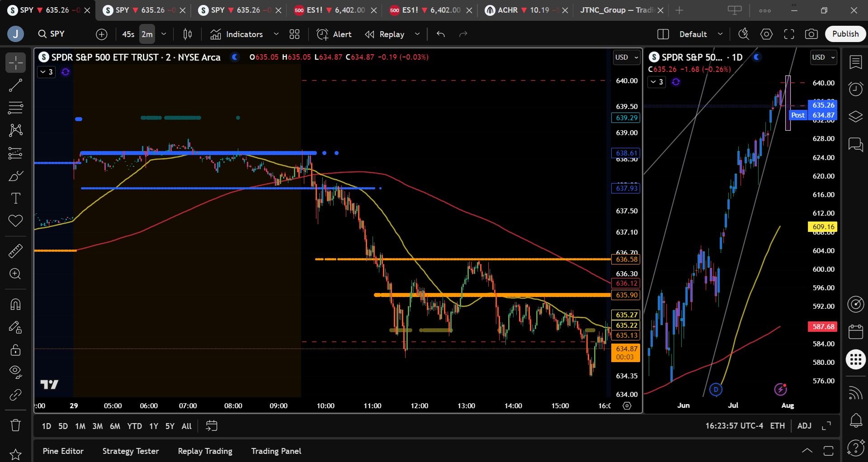Open the Pine Editor tab
The image size is (868, 462).
click(63, 451)
